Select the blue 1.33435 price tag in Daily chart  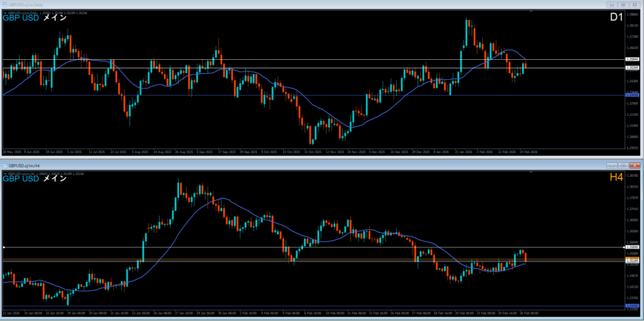pyautogui.click(x=633, y=95)
